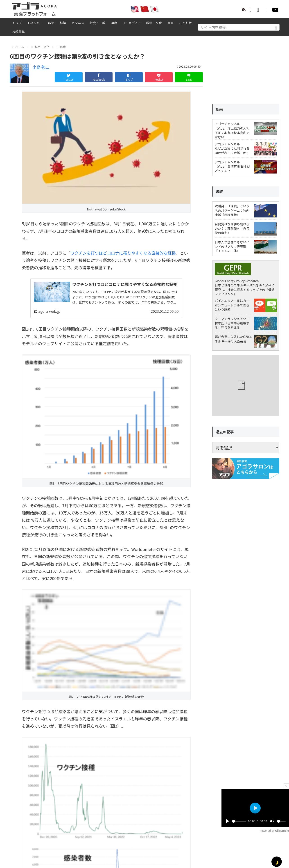Image resolution: width=289 pixels, height=868 pixels.
Task: Click the broken ad placeholder image
Action: (x=246, y=386)
